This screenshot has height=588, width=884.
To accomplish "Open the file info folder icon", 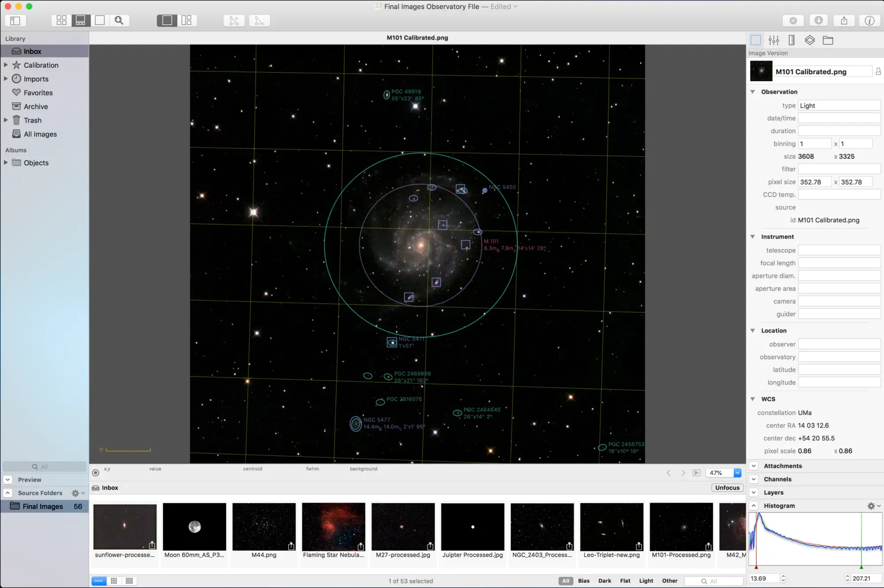I will 828,40.
